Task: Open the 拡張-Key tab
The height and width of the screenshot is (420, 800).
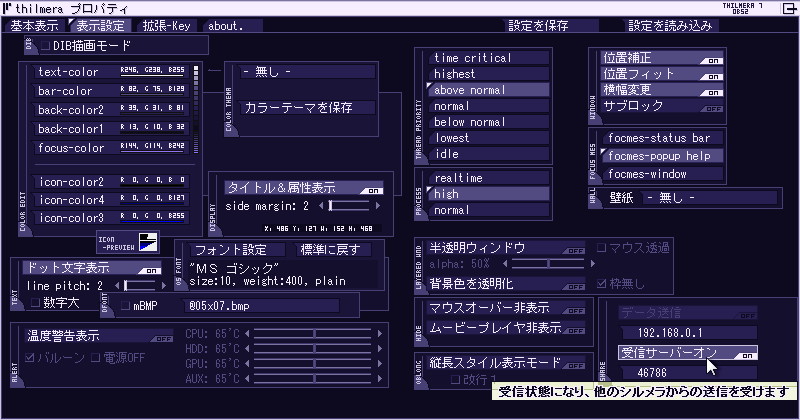Action: [166, 26]
